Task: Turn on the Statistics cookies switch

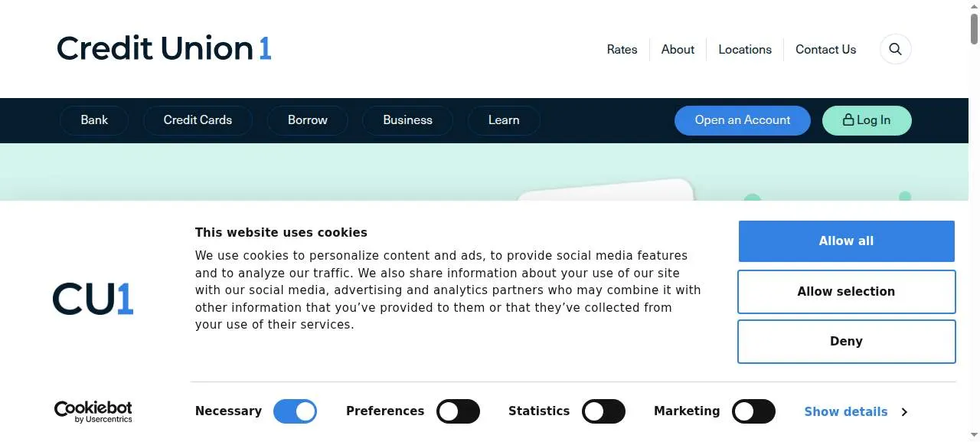Action: click(603, 411)
